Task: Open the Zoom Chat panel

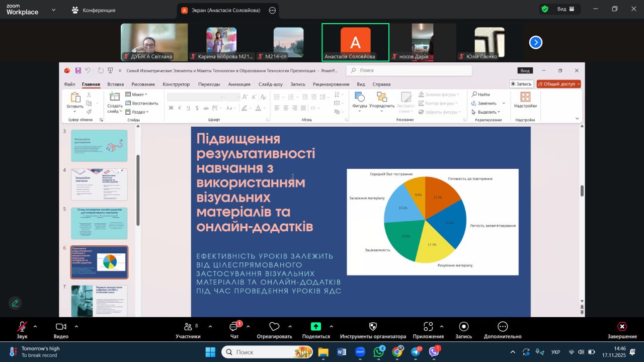Action: [234, 327]
